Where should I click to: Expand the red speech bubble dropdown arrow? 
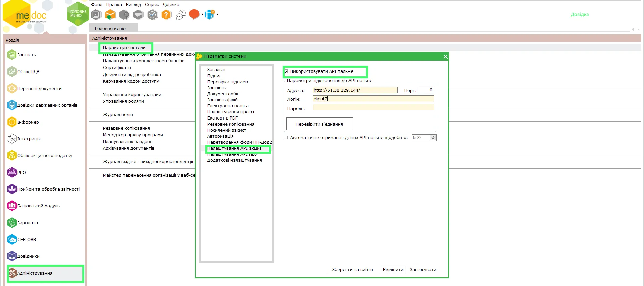point(202,15)
